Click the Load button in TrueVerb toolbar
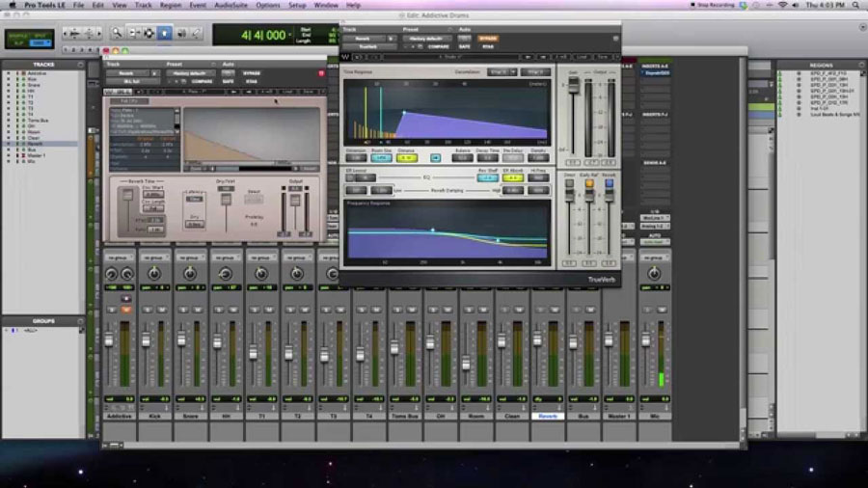868x488 pixels. [x=582, y=57]
